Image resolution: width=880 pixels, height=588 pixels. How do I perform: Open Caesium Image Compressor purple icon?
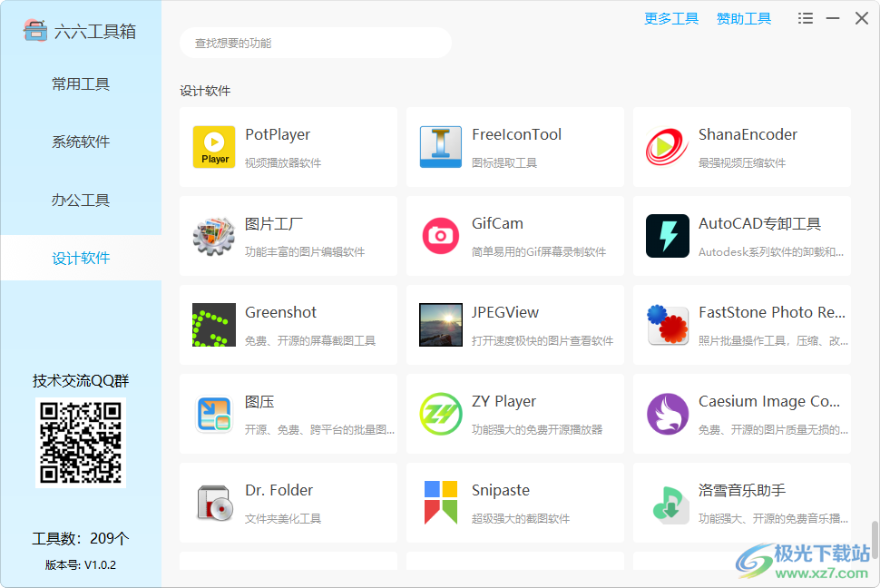coord(668,414)
